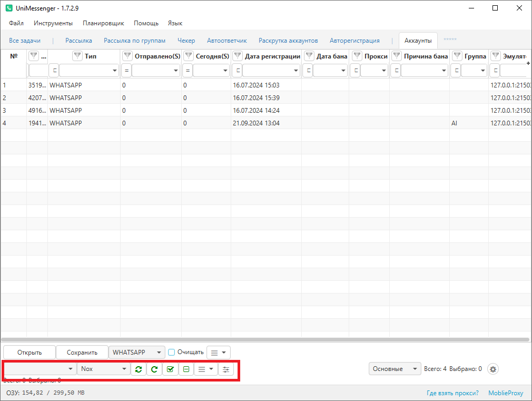The width and height of the screenshot is (532, 401).
Task: Follow the Где взять прокси? link
Action: click(x=452, y=393)
